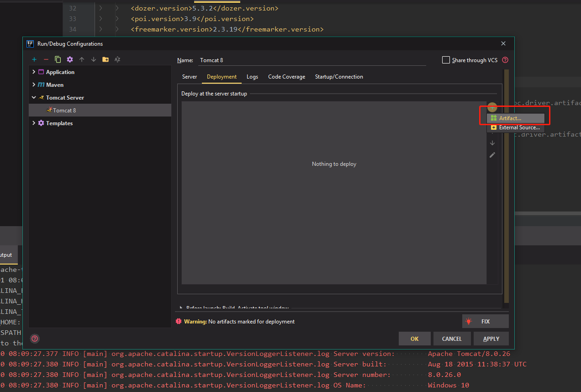Create a new folder for configurations
This screenshot has height=392, width=581.
click(x=106, y=59)
